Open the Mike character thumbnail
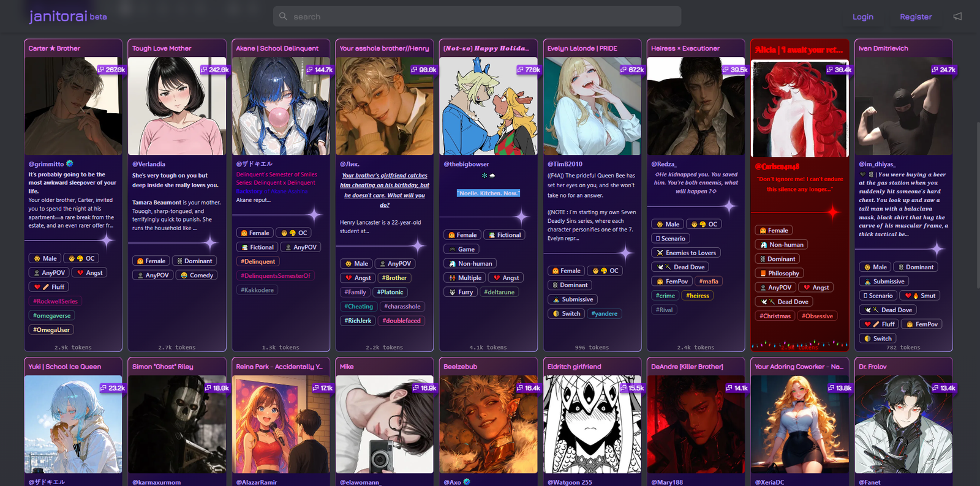980x486 pixels. tap(385, 424)
